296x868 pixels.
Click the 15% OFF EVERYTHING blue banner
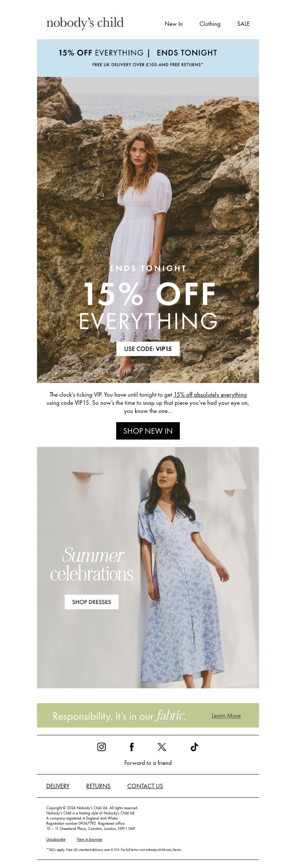[x=148, y=58]
